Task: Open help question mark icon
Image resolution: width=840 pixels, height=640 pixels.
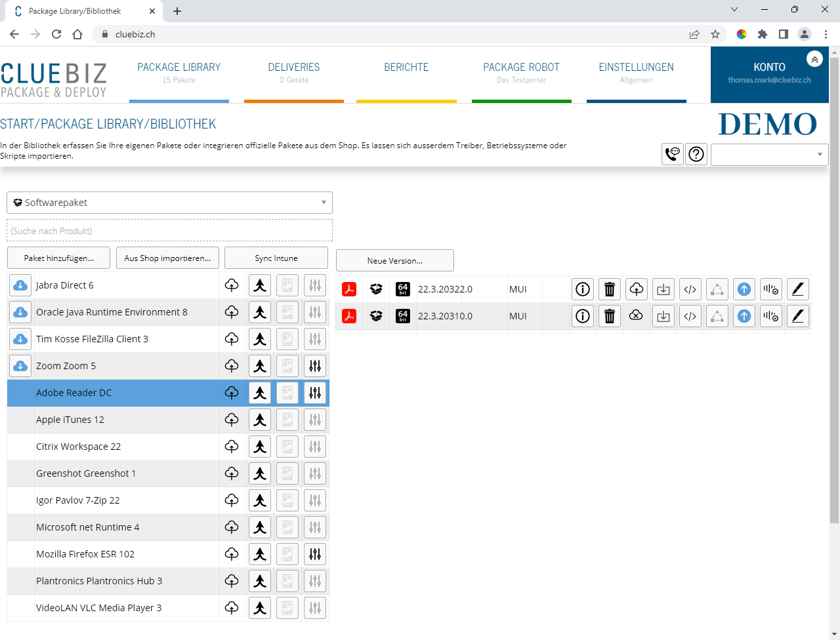Action: tap(696, 154)
